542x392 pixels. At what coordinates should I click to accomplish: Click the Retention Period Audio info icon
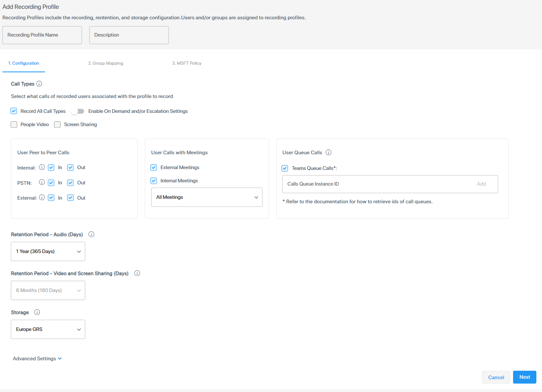(x=91, y=234)
